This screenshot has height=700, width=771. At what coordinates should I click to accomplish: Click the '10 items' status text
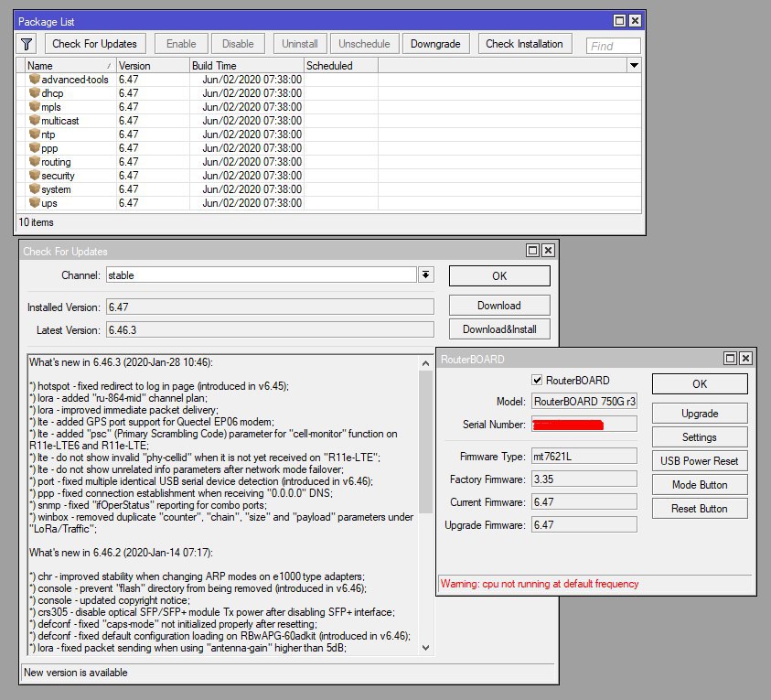click(x=36, y=222)
